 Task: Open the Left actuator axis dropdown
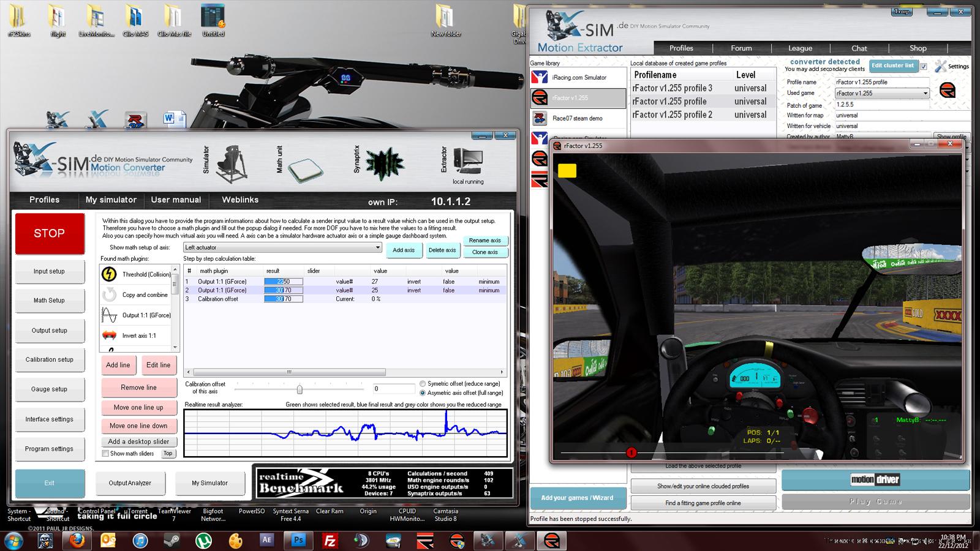click(x=377, y=247)
